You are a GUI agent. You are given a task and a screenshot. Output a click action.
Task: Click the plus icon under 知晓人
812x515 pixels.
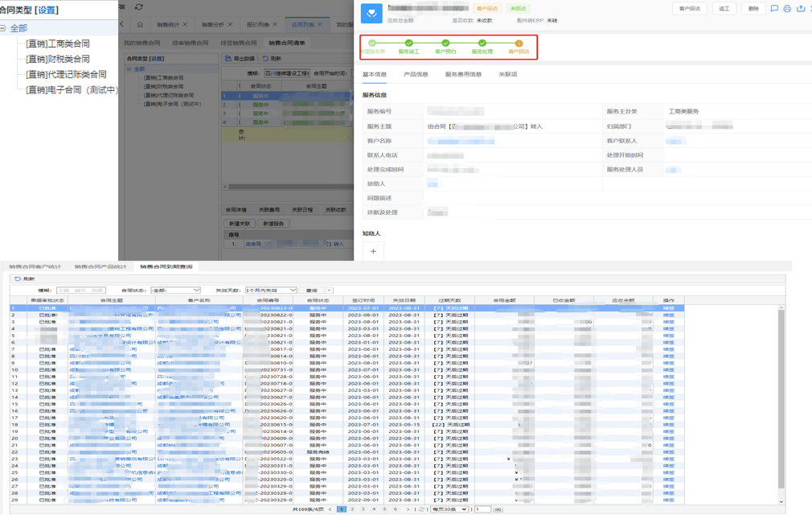(x=373, y=251)
